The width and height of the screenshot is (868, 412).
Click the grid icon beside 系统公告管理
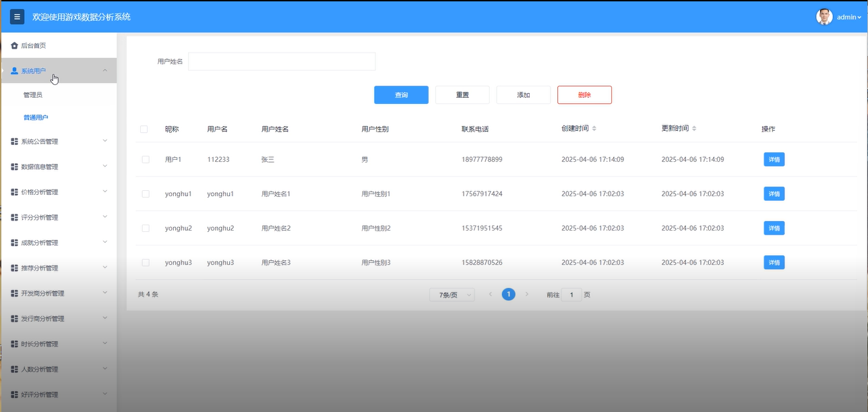(13, 140)
